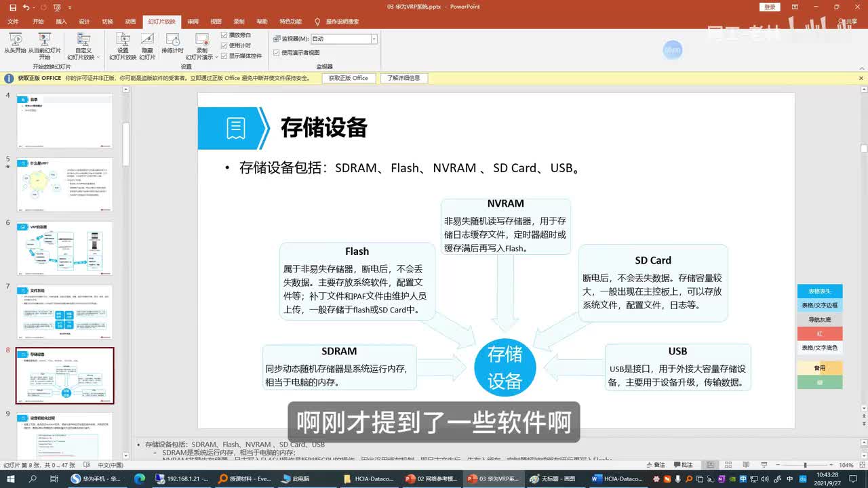Select slide 7 thumbnail
The height and width of the screenshot is (488, 868).
point(64,312)
